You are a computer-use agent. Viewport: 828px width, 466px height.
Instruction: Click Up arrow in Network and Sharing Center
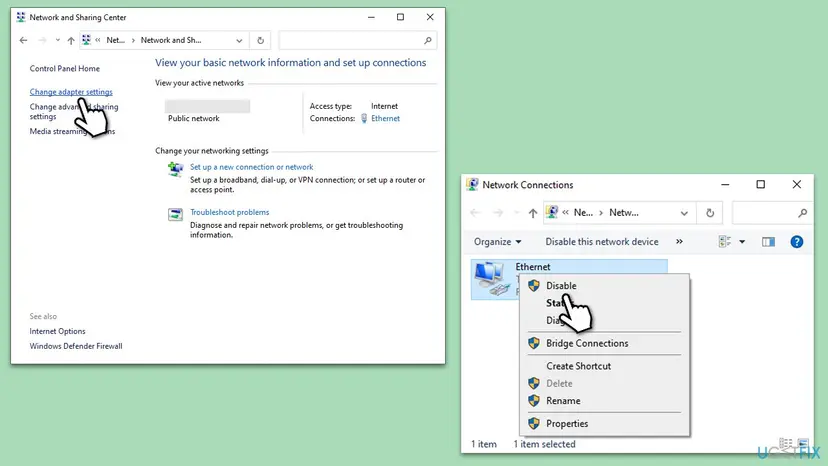[x=71, y=40]
